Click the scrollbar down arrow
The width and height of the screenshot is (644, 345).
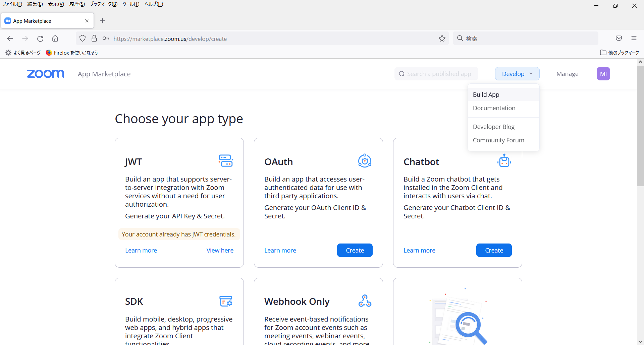(x=640, y=342)
